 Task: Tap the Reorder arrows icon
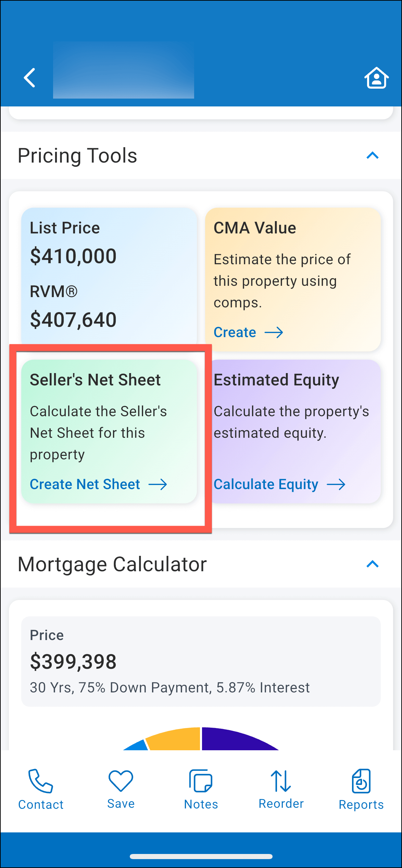point(281,781)
